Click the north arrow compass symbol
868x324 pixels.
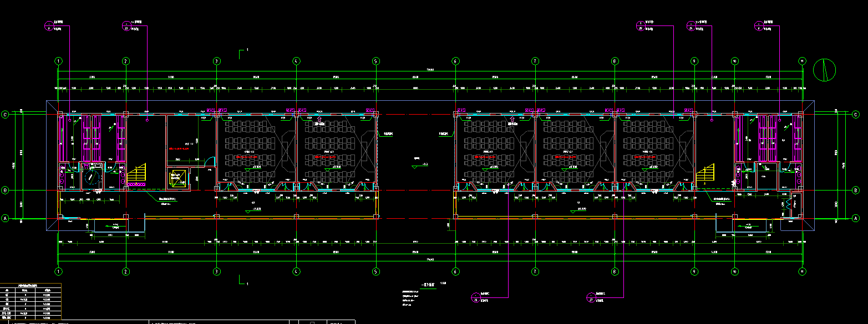[824, 69]
